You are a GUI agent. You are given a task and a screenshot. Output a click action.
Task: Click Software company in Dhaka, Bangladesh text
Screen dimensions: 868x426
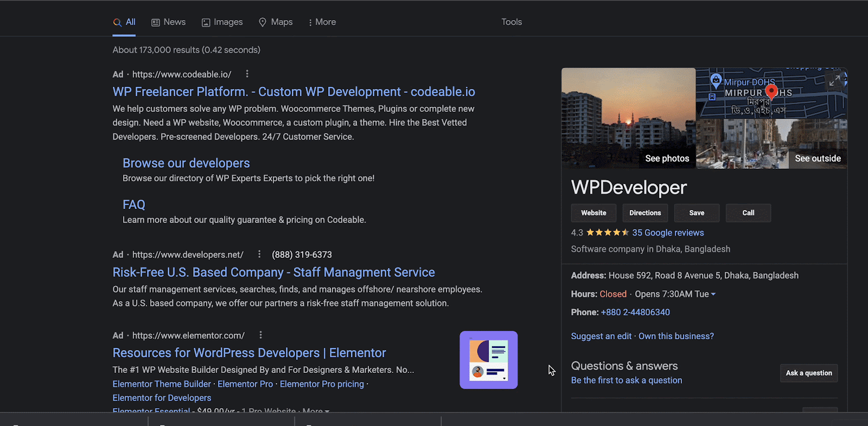coord(650,249)
